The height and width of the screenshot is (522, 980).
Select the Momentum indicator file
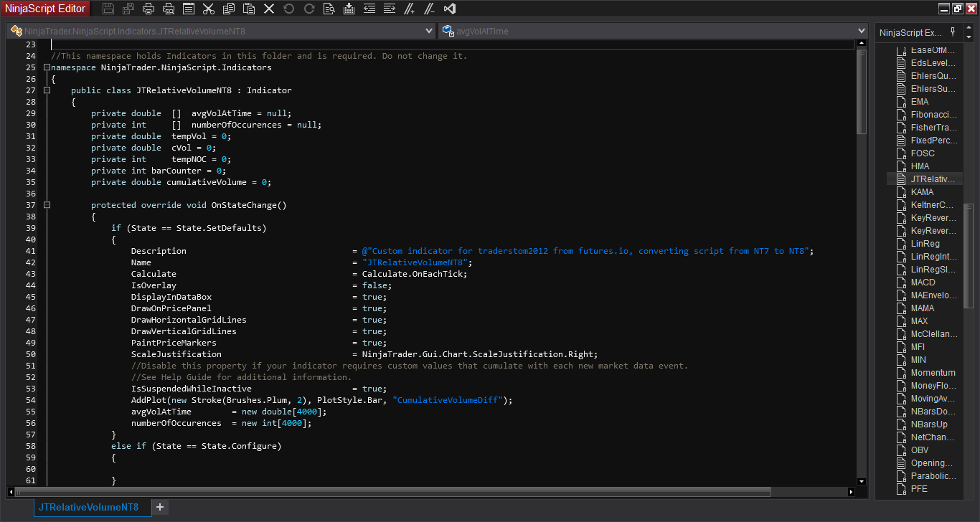(x=926, y=373)
